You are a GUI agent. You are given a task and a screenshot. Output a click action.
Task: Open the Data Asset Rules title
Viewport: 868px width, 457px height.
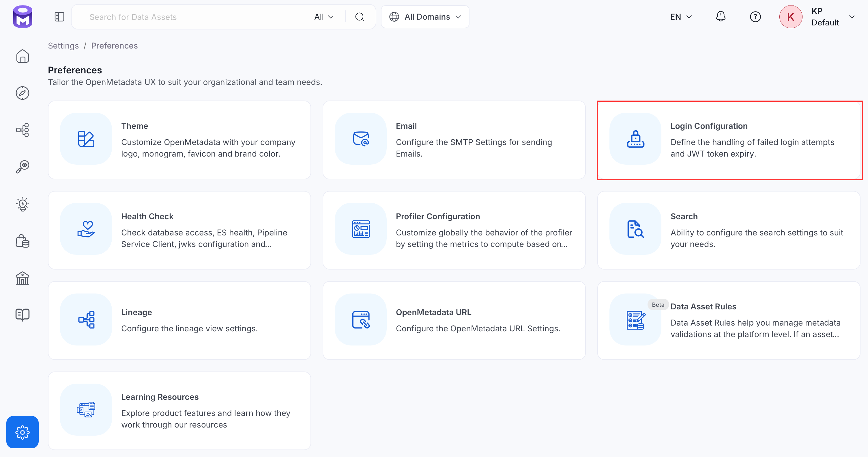coord(703,306)
